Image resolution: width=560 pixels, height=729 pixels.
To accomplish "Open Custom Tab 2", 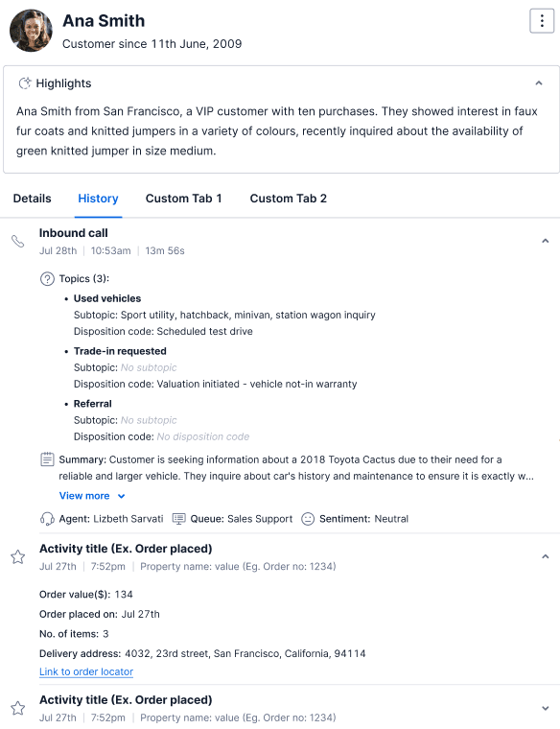I will point(288,199).
